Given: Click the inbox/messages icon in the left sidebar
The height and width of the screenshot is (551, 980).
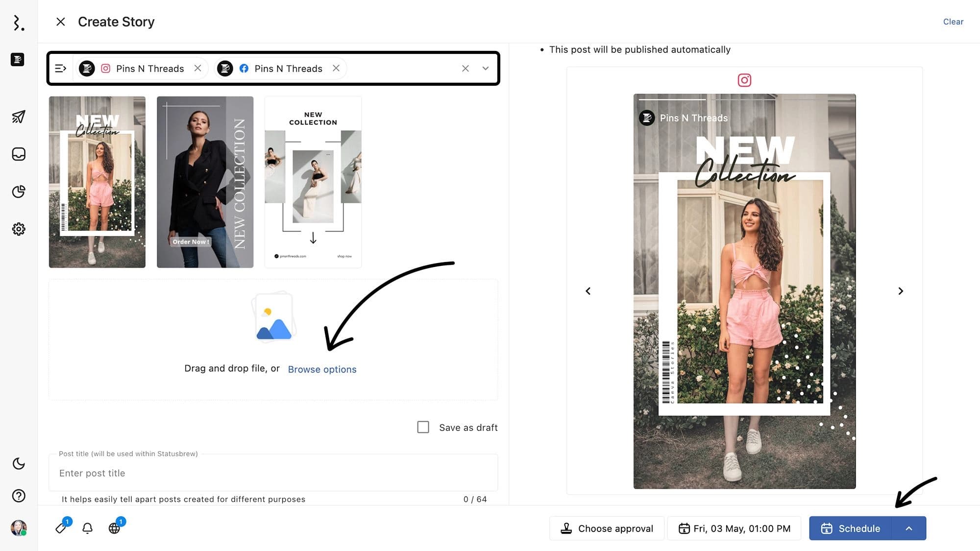Looking at the screenshot, I should pyautogui.click(x=18, y=154).
